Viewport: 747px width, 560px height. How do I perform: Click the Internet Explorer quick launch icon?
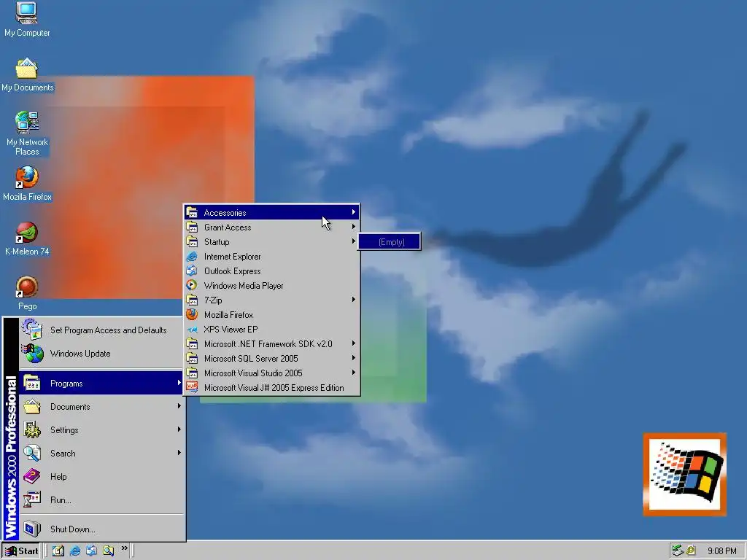point(75,551)
